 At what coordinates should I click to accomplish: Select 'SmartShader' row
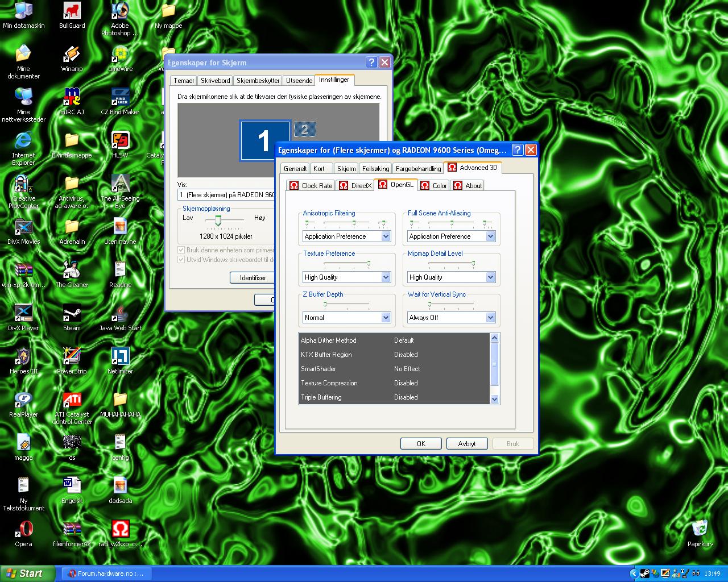394,369
